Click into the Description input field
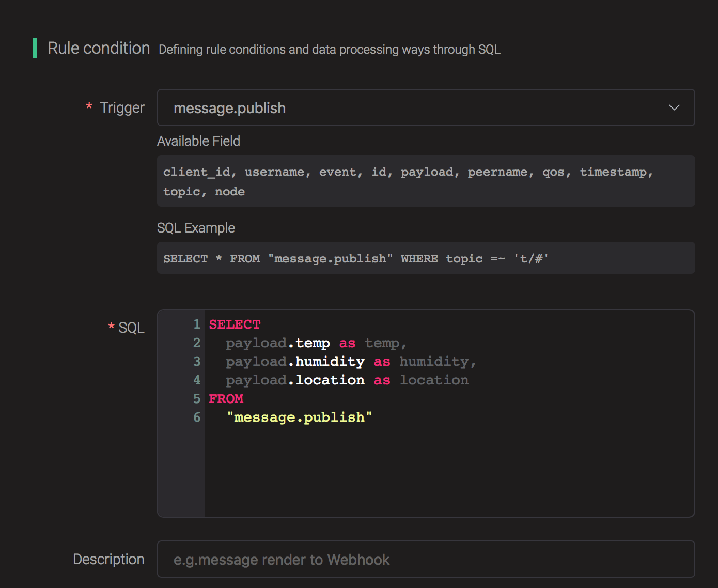718x588 pixels. click(x=426, y=559)
